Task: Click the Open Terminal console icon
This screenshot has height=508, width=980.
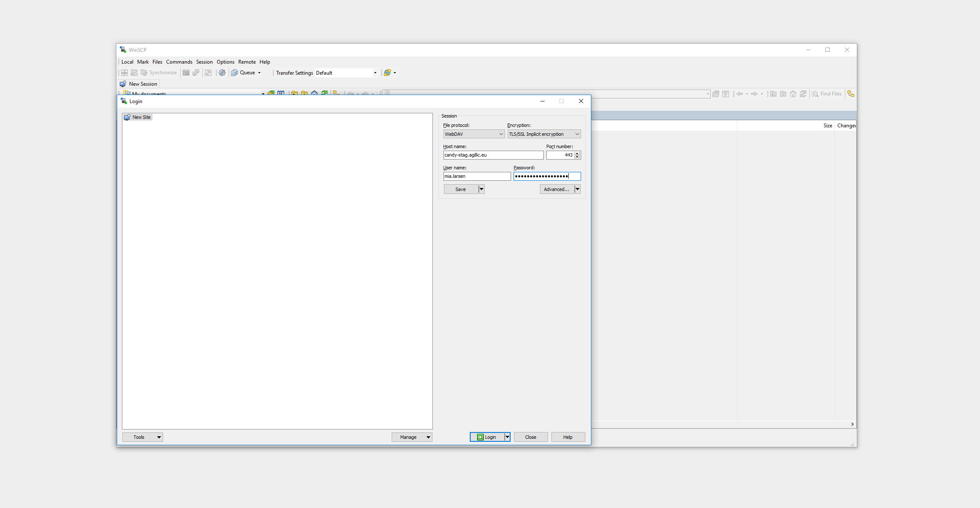Action: [186, 73]
